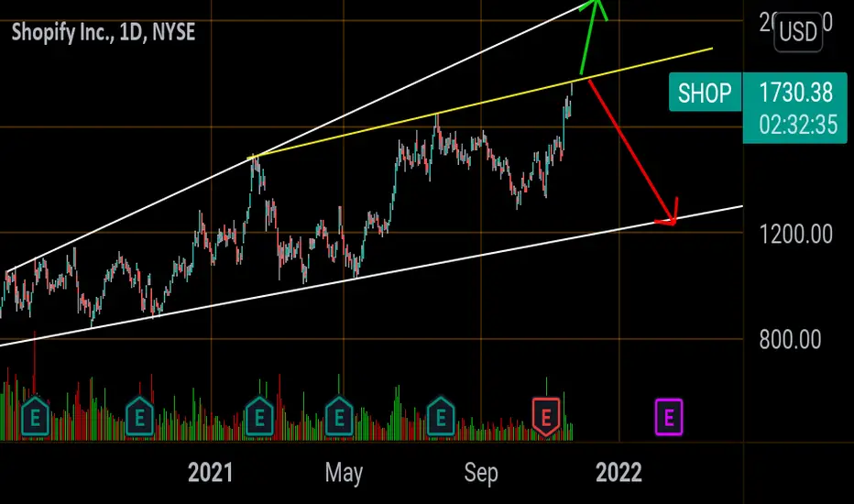This screenshot has width=854, height=504.
Task: Open the teal earnings marker between May and Sep
Action: (x=441, y=418)
